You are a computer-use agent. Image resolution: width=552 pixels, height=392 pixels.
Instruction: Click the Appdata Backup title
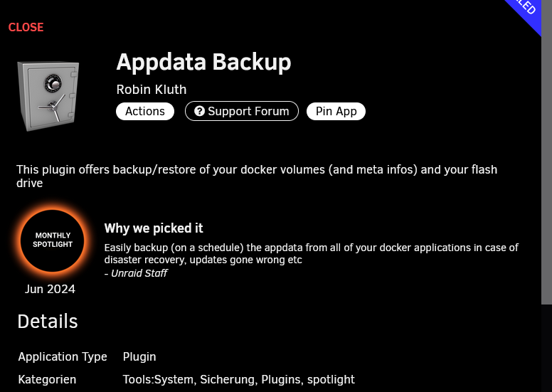(204, 62)
